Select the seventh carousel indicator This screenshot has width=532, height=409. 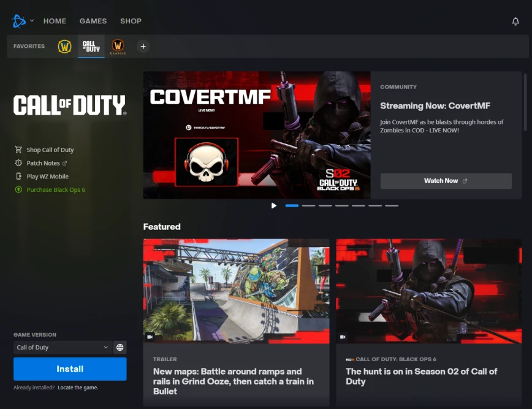tap(392, 205)
